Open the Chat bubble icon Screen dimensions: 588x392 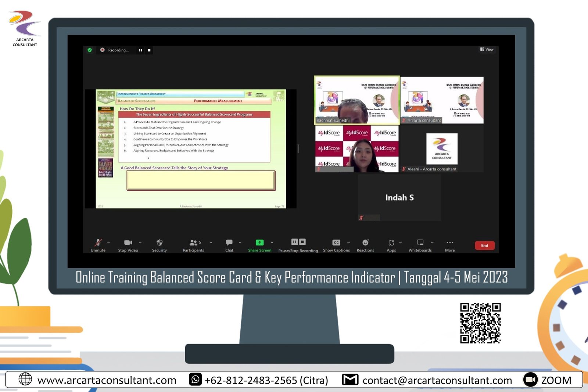click(x=229, y=242)
